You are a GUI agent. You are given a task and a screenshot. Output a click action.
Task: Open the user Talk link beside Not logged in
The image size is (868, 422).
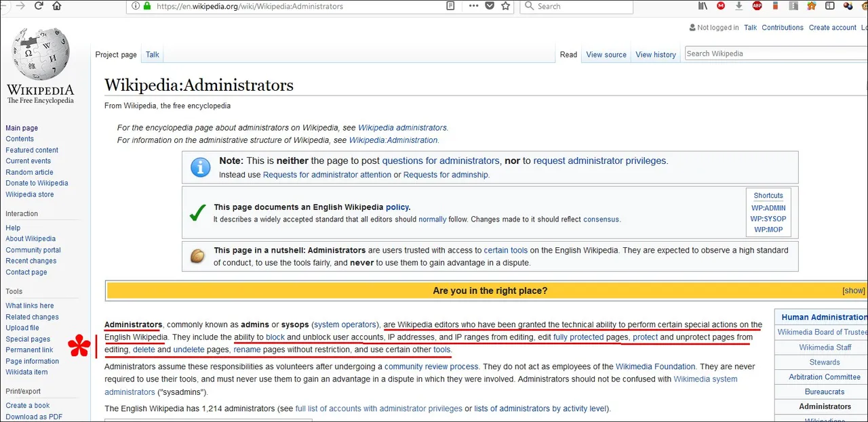tap(750, 28)
